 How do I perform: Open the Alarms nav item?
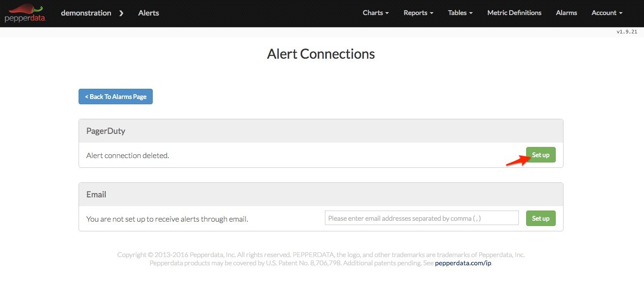[566, 13]
